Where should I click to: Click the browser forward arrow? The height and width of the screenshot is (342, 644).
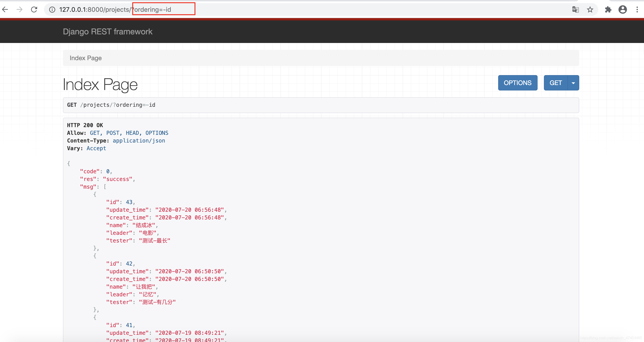19,9
